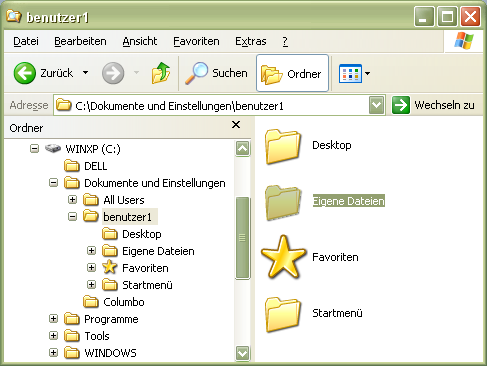Collapse Dokumente und Einstellungen tree node
The image size is (487, 366).
click(53, 182)
